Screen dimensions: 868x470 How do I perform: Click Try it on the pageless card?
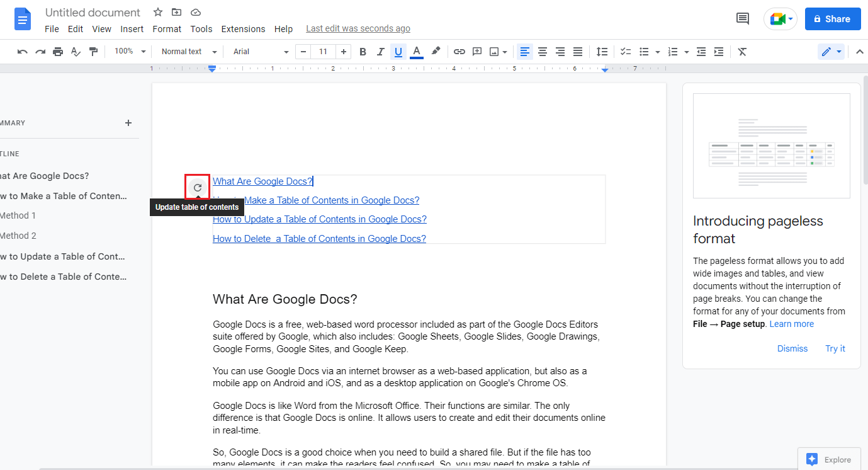click(x=835, y=348)
